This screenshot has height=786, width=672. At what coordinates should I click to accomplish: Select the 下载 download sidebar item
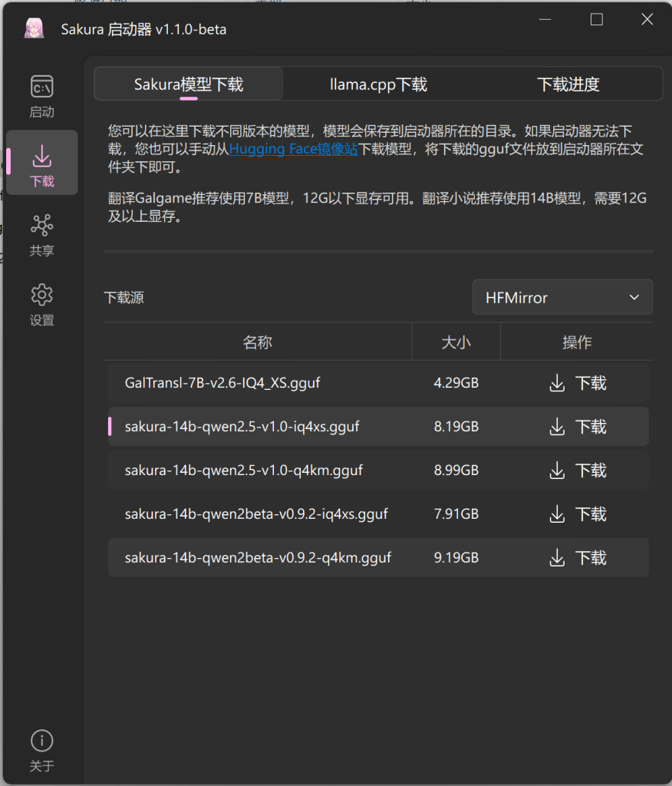[41, 163]
